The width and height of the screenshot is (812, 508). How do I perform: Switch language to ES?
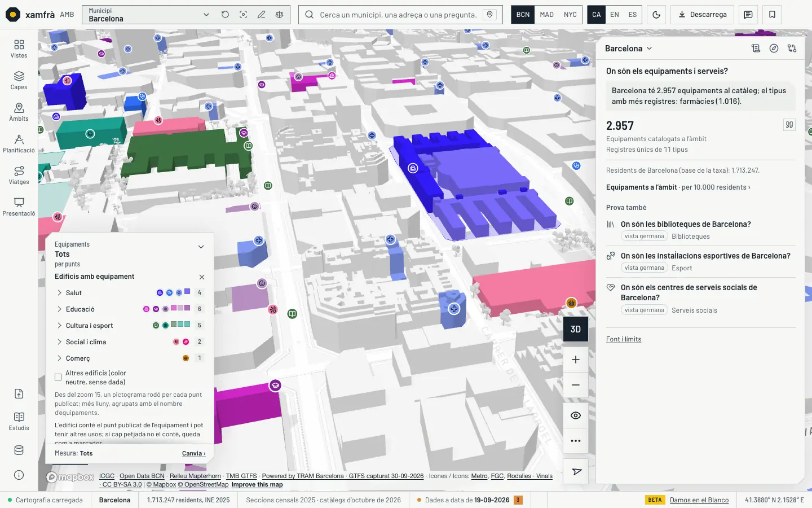pyautogui.click(x=633, y=15)
